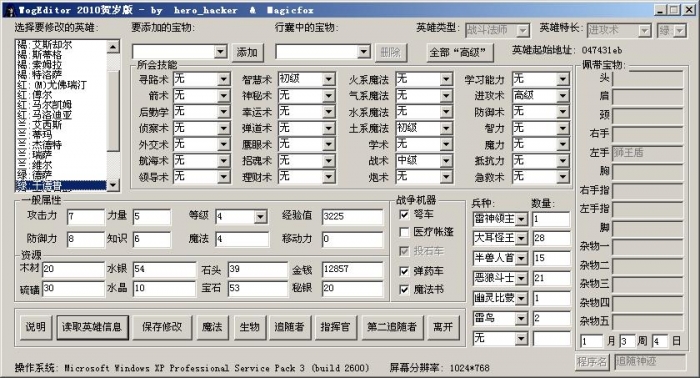Open the 智慧术 skill level dropdown

tap(329, 79)
